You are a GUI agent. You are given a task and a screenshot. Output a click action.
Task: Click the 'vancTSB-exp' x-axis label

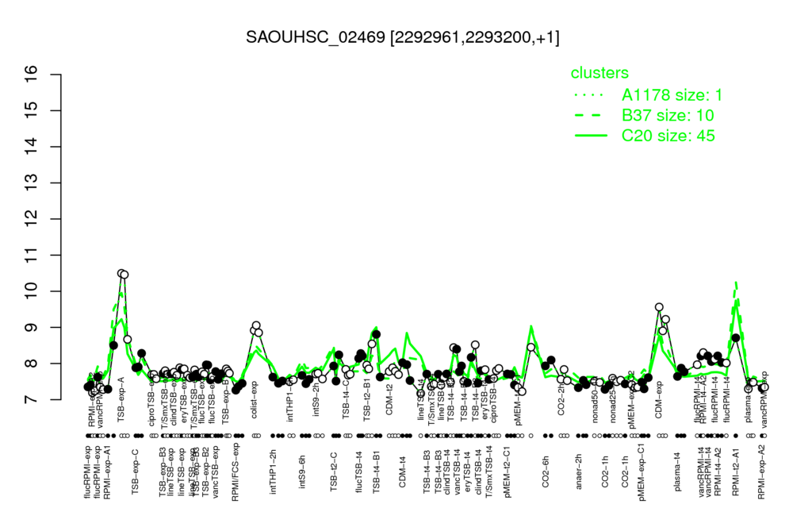pos(216,471)
